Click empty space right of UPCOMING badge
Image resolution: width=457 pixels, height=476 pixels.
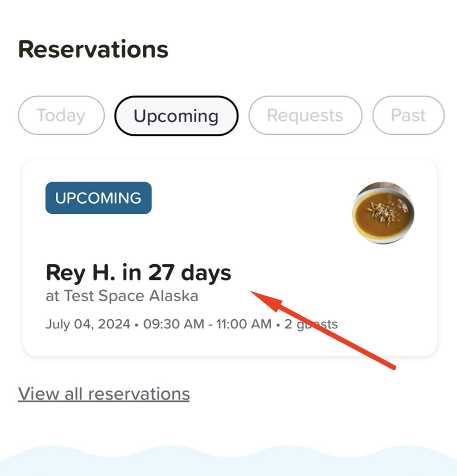point(250,198)
